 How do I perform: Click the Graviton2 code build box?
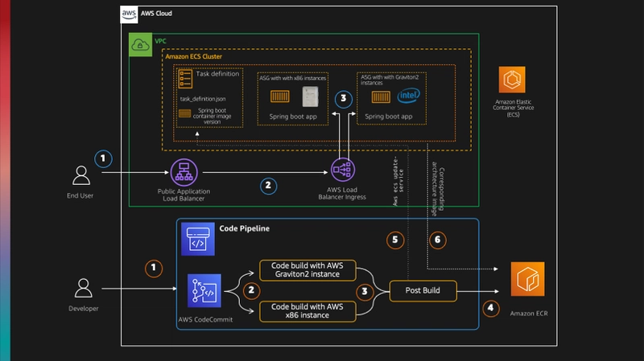click(308, 270)
